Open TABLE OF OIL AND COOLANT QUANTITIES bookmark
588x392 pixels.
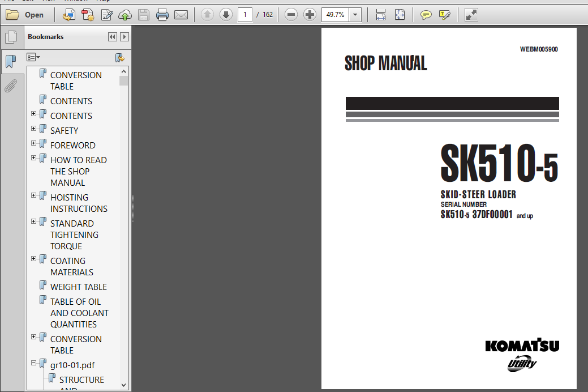pos(79,313)
